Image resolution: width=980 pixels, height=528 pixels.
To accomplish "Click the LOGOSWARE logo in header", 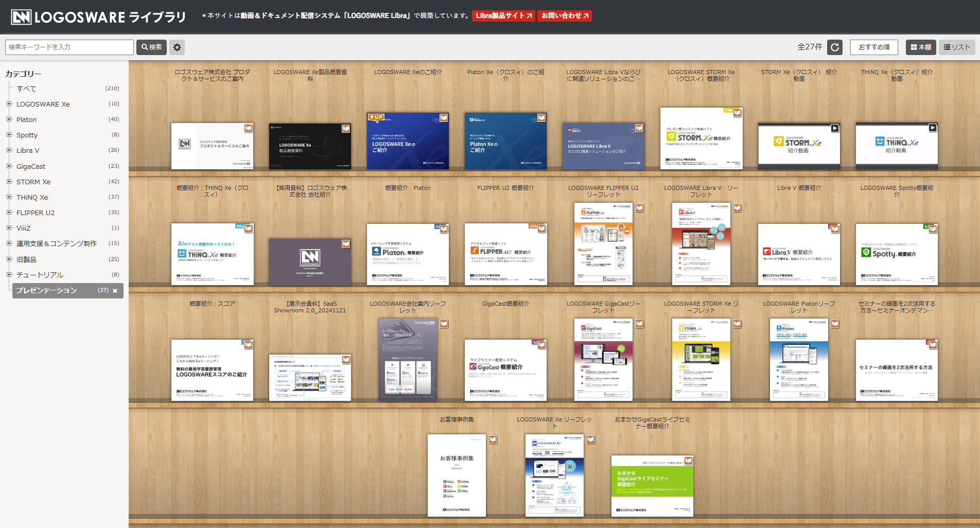I will pyautogui.click(x=98, y=17).
